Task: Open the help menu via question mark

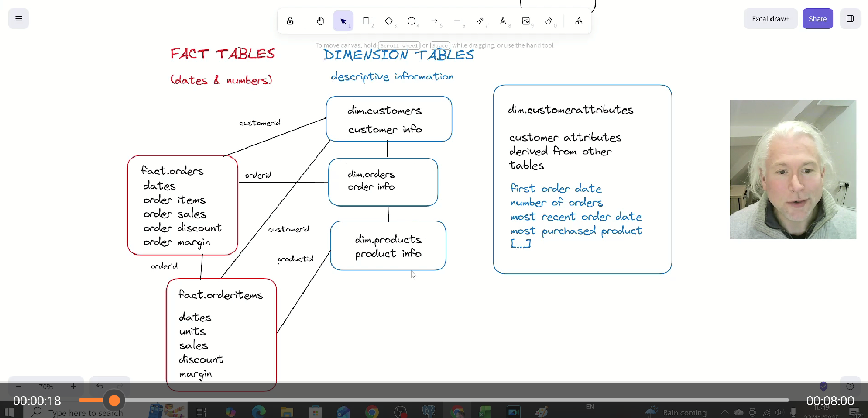Action: pos(850,387)
